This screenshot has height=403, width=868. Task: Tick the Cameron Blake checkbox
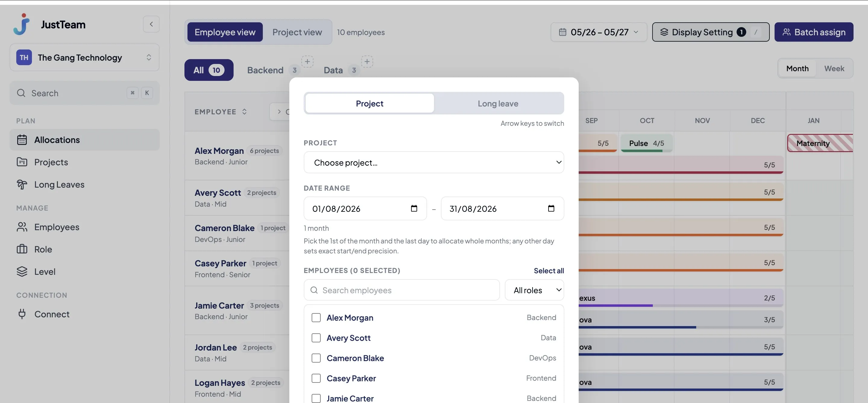point(316,358)
